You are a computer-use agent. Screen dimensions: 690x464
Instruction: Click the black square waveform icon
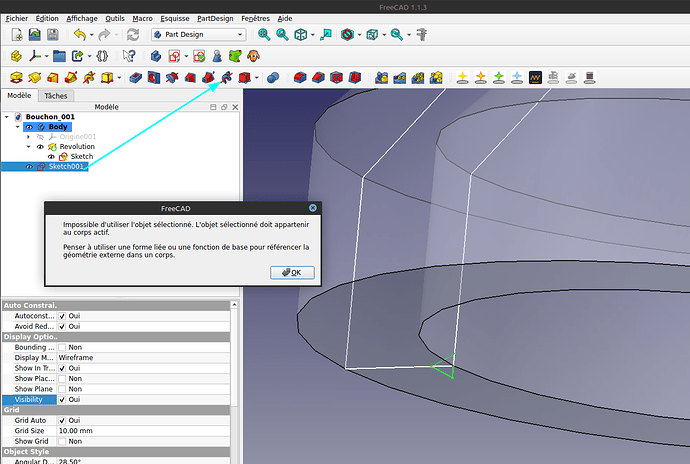coord(535,78)
